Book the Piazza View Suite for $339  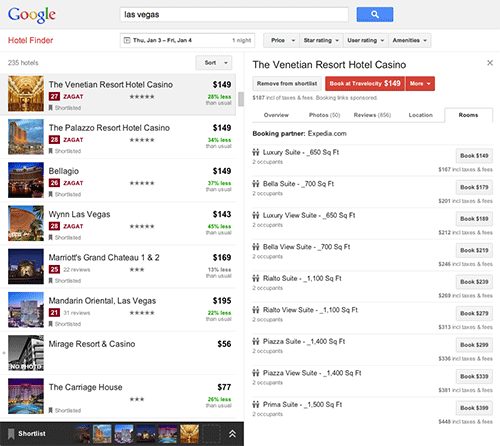pos(474,376)
